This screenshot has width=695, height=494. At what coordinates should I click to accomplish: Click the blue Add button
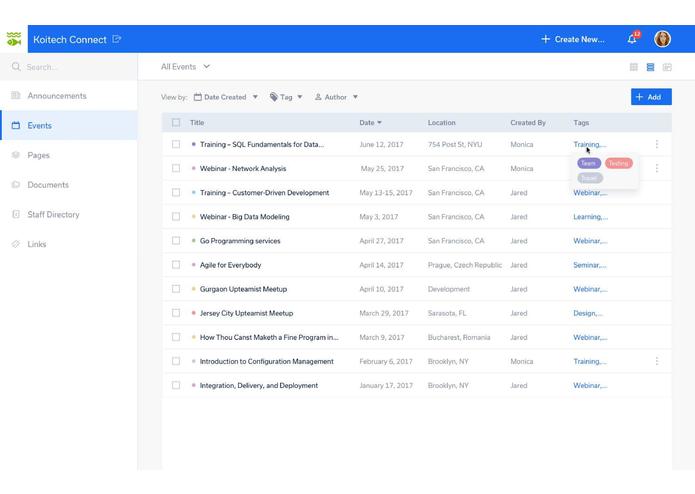pyautogui.click(x=651, y=97)
